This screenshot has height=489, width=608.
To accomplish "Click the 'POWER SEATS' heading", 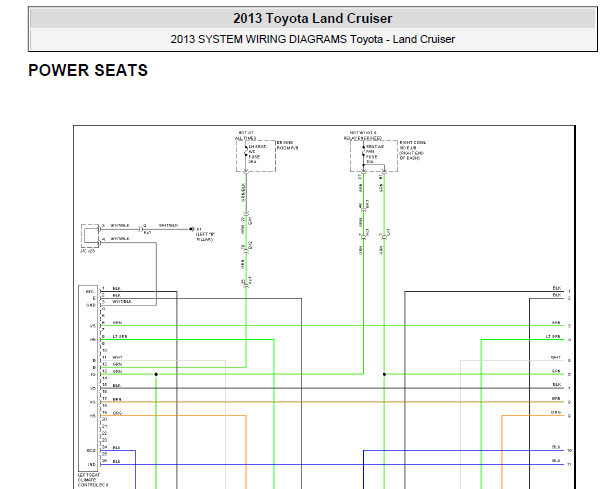I will click(x=88, y=70).
